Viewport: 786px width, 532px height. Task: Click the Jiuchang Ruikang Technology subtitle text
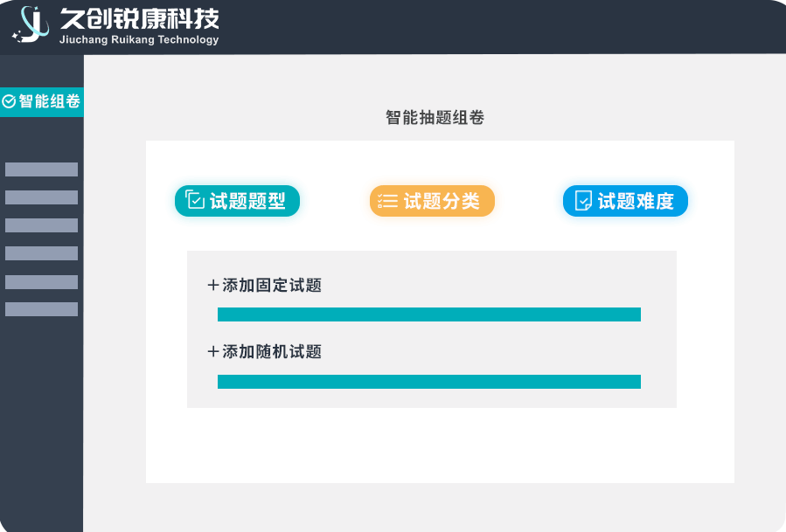coord(139,39)
